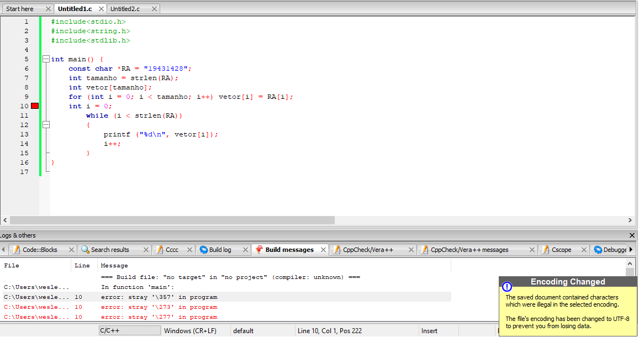Image resolution: width=644 pixels, height=337 pixels.
Task: Click the Message column header
Action: tap(275, 266)
